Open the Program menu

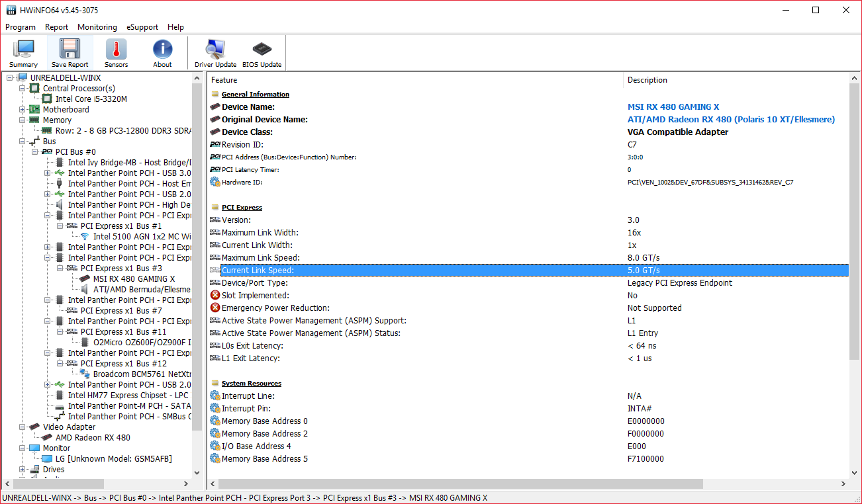pyautogui.click(x=21, y=27)
